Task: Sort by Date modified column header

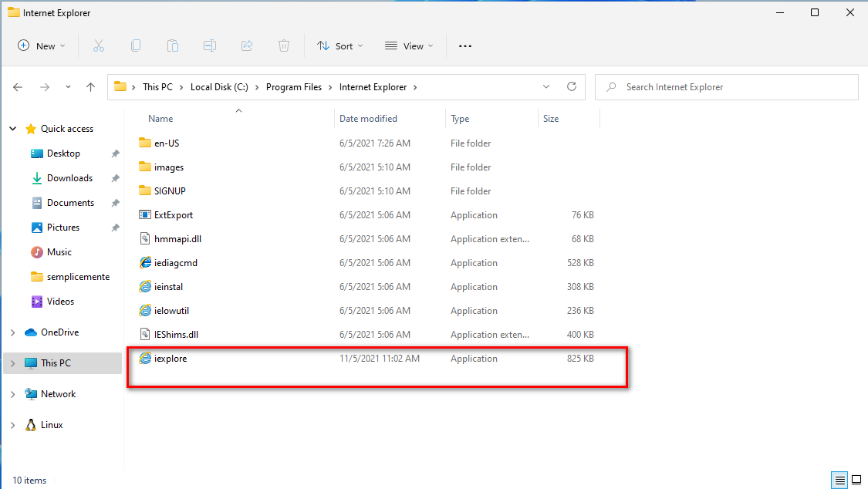Action: click(368, 118)
